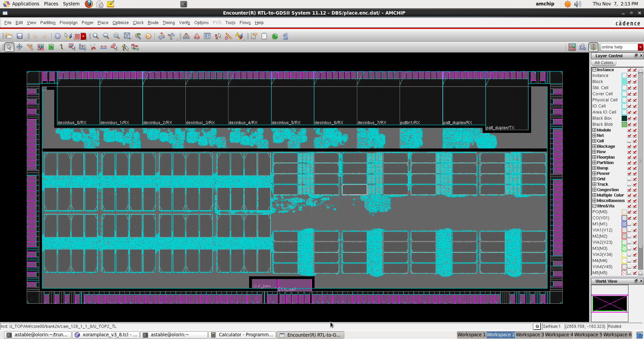Viewport: 644px width, 339px height.
Task: Open the online help dropdown arrow
Action: point(640,47)
